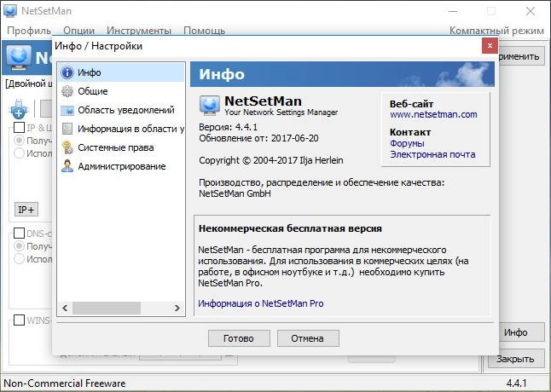Close the Инфо / Настройки dialog
Screen dimensions: 551x392
[x=490, y=46]
